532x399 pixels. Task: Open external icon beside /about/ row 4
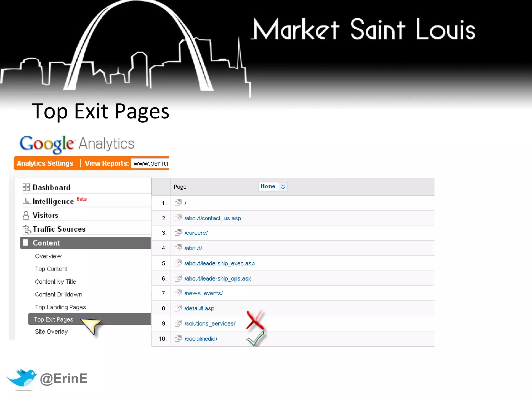click(178, 248)
